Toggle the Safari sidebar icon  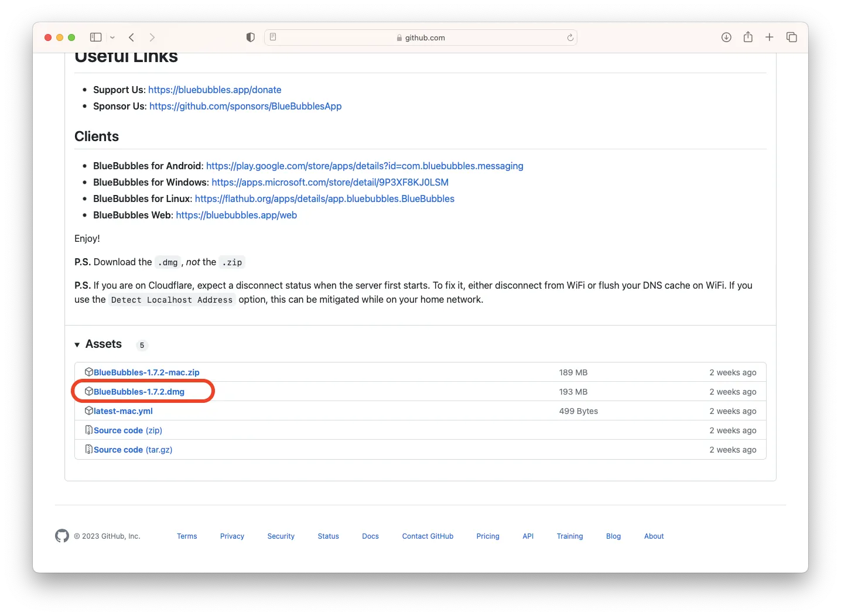click(x=95, y=37)
